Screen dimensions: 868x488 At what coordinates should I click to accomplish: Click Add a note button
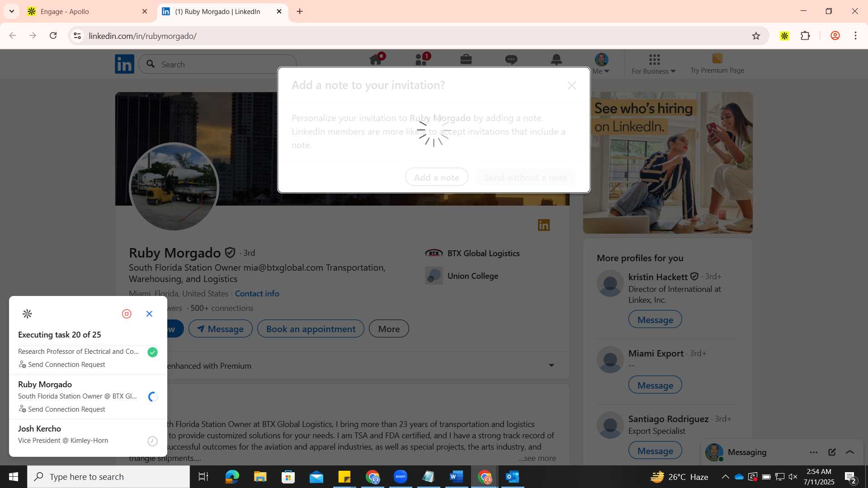tap(437, 177)
